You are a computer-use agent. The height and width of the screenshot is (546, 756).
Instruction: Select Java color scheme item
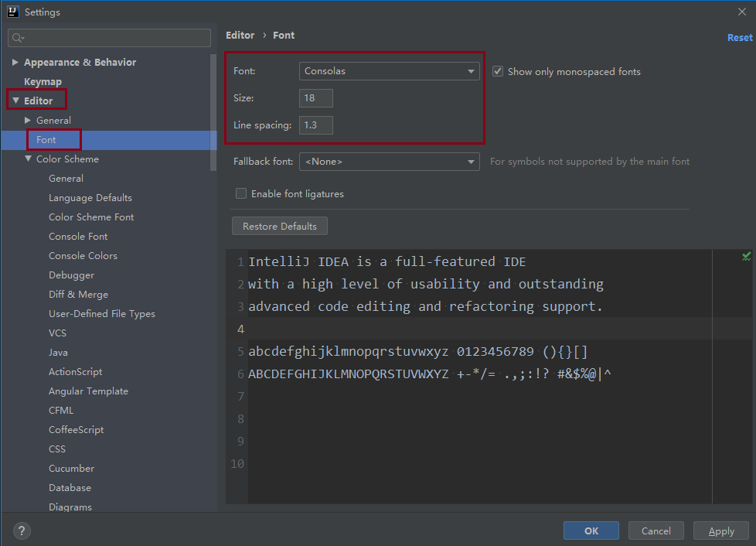click(x=58, y=352)
